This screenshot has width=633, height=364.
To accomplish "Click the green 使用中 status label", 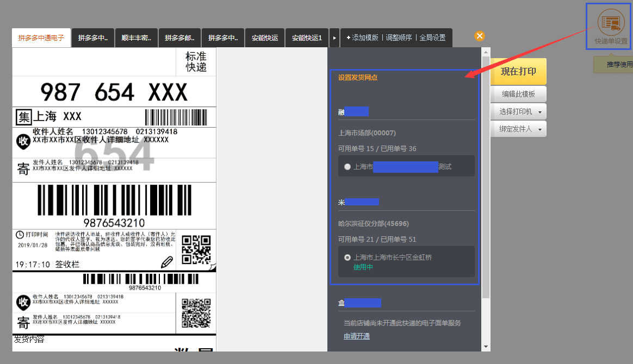I will pos(363,267).
